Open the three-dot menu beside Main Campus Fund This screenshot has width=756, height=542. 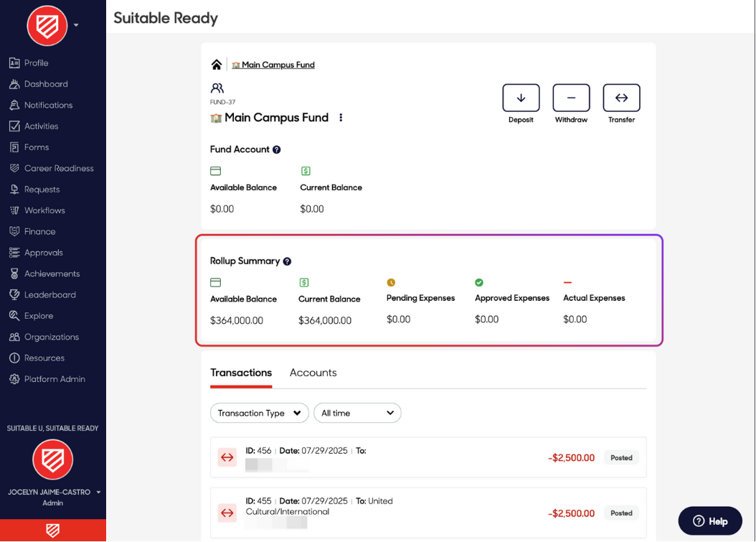pyautogui.click(x=341, y=118)
